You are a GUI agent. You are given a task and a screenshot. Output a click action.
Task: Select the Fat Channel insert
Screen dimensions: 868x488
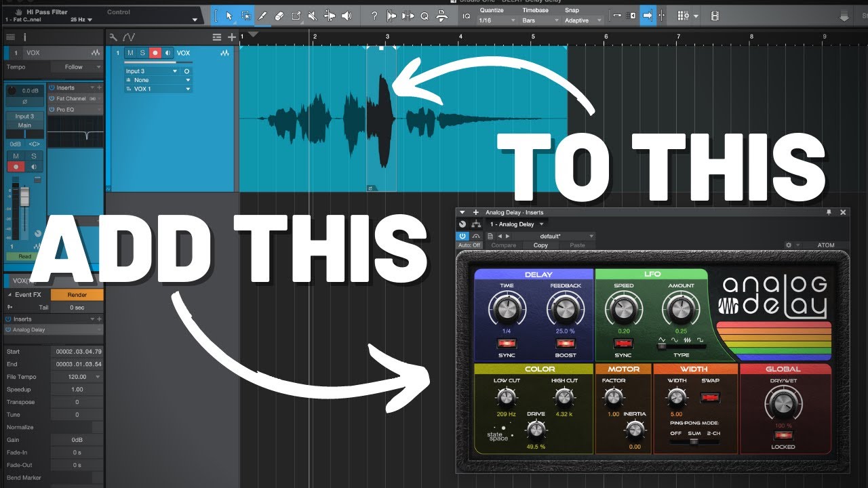pos(75,98)
